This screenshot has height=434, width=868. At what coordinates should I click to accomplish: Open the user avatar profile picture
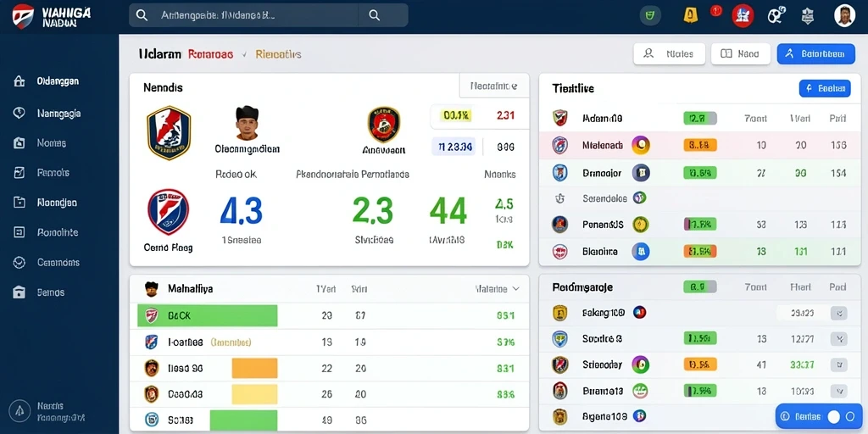845,15
